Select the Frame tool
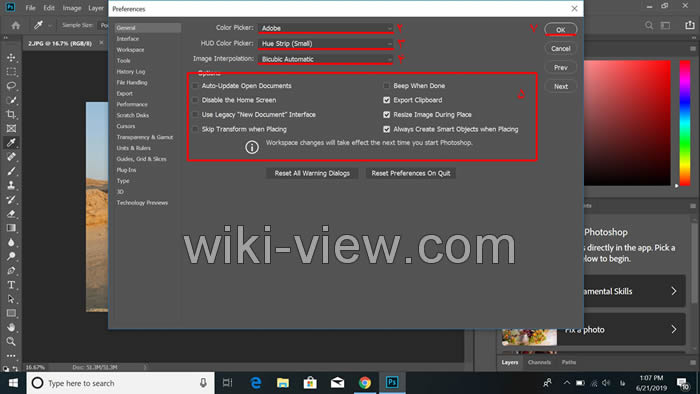Image resolution: width=700 pixels, height=394 pixels. [x=11, y=129]
